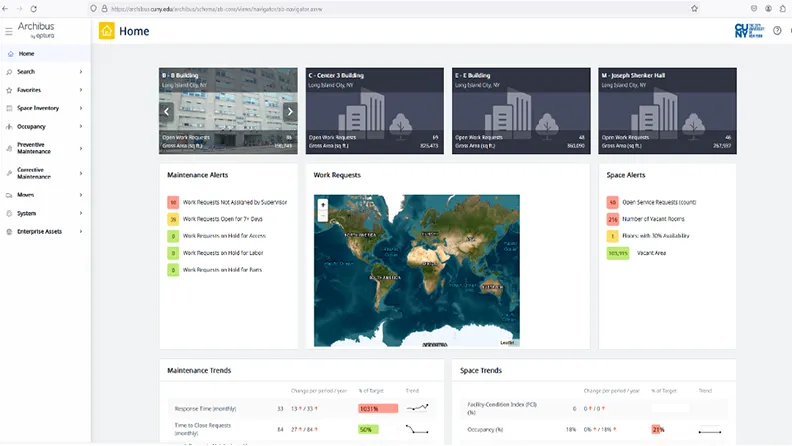Open the Search sidebar menu item
This screenshot has height=446, width=792.
pos(45,72)
